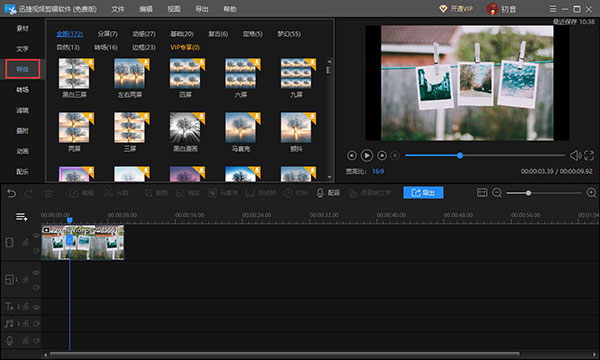Click the preview playback progress handle

460,155
